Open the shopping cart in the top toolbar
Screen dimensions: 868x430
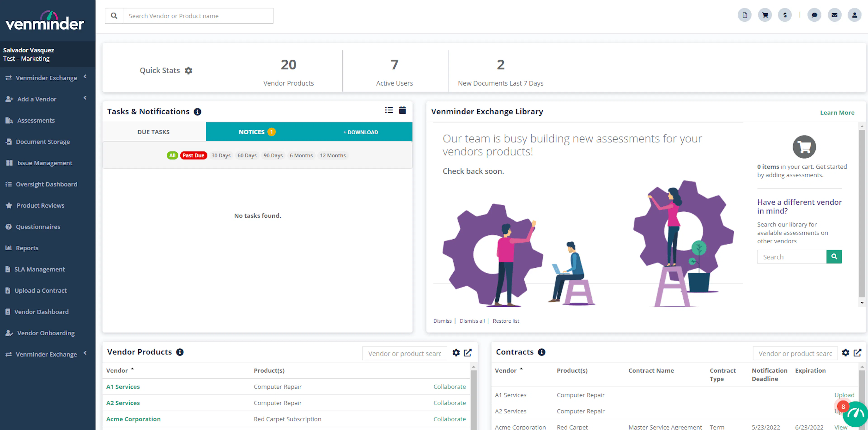pyautogui.click(x=764, y=15)
